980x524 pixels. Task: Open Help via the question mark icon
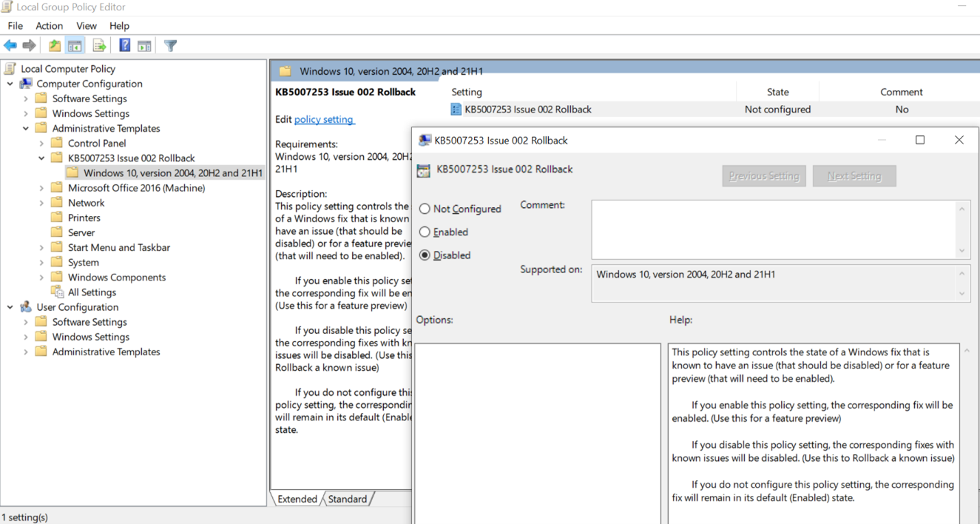[124, 45]
